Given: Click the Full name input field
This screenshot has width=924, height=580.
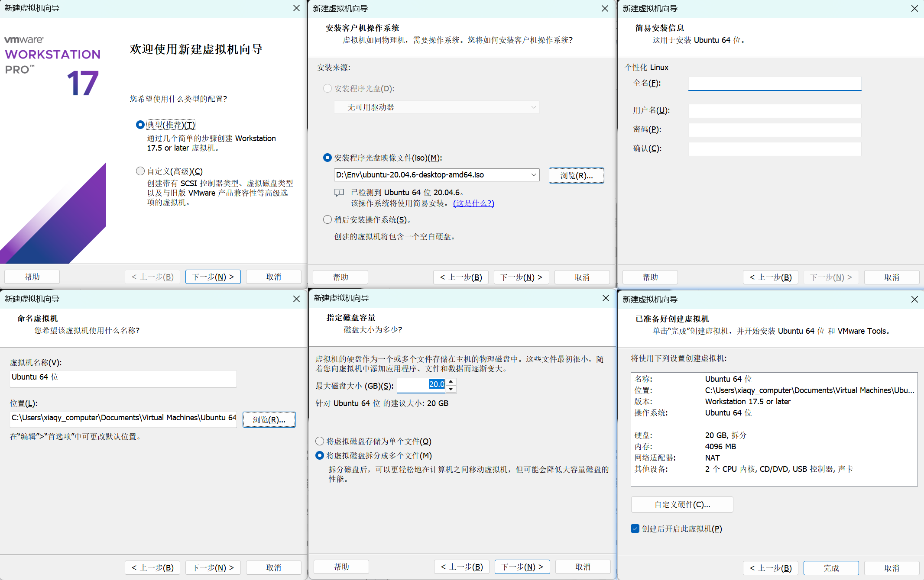Looking at the screenshot, I should point(775,84).
